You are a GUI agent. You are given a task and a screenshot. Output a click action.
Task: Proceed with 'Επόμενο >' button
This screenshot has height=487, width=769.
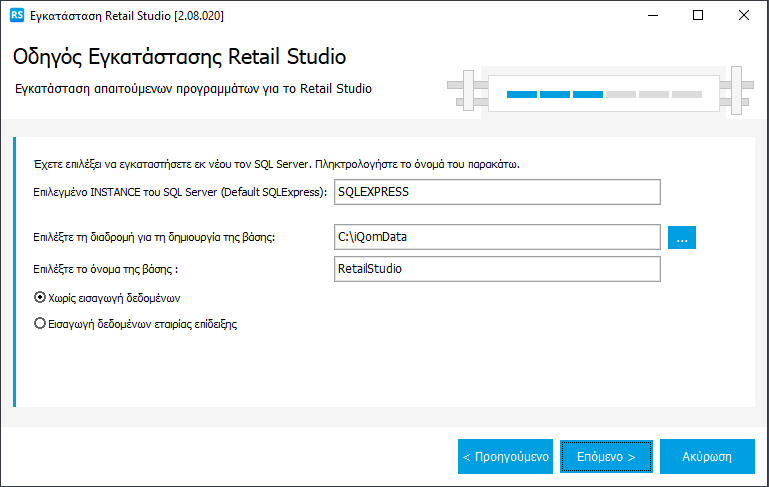point(606,456)
